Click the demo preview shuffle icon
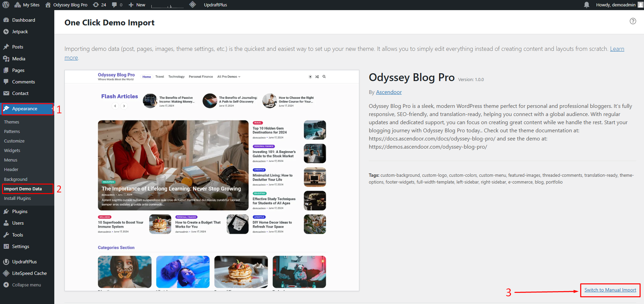The width and height of the screenshot is (644, 304). coord(317,77)
